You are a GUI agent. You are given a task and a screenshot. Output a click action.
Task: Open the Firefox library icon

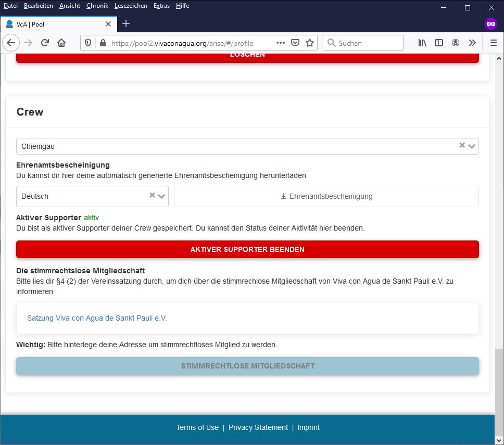[x=422, y=43]
